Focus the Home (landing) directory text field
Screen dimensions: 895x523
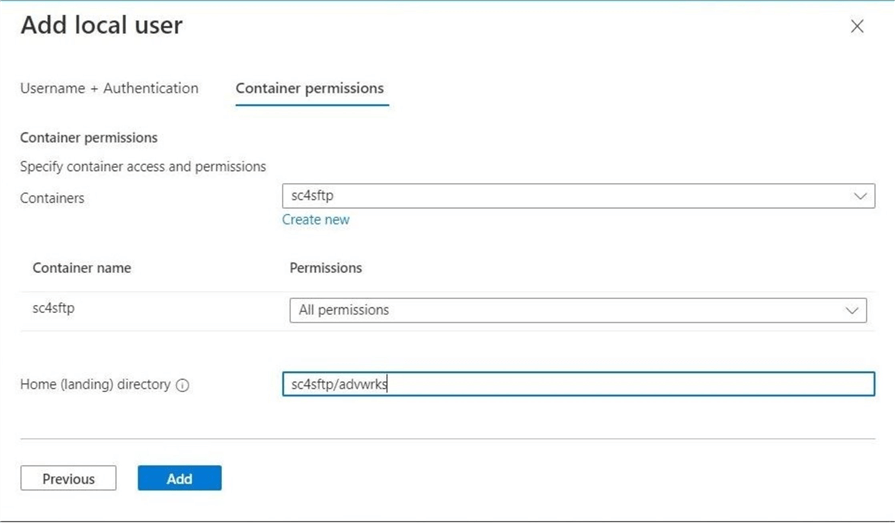pos(578,384)
